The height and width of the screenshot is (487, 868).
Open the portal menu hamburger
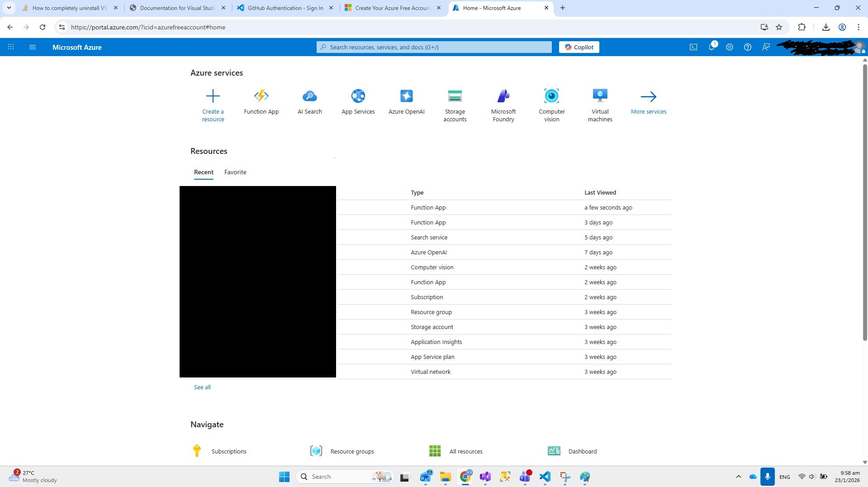pos(32,47)
